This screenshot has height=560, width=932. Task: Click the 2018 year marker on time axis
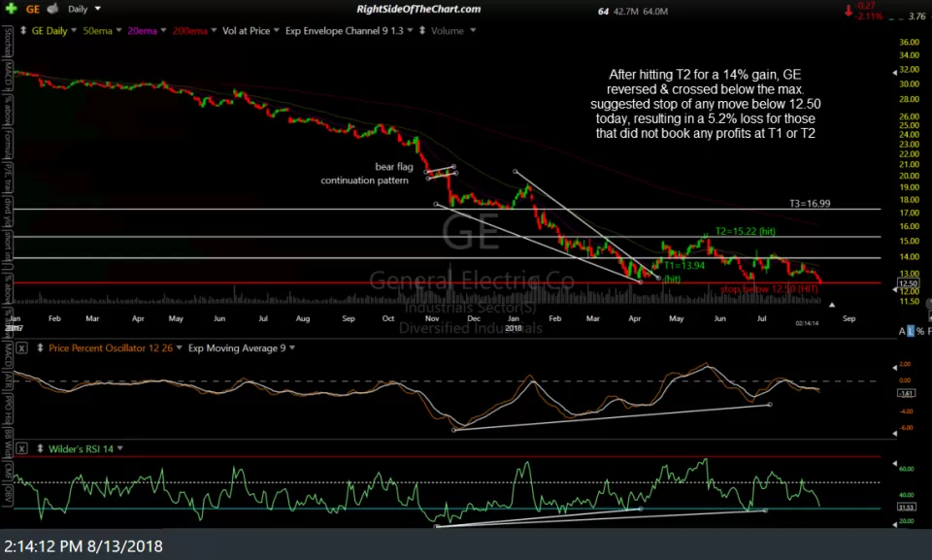[x=513, y=328]
